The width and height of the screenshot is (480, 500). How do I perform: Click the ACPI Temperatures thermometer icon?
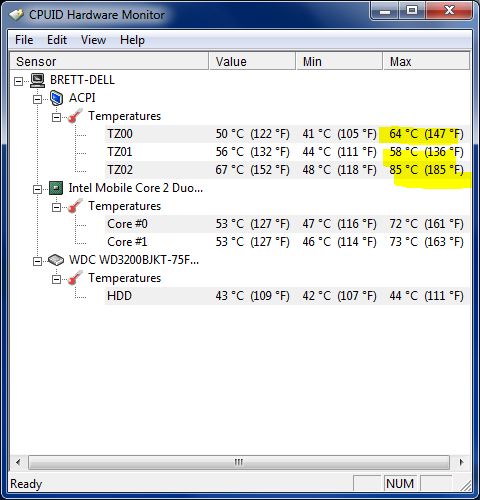[x=75, y=116]
